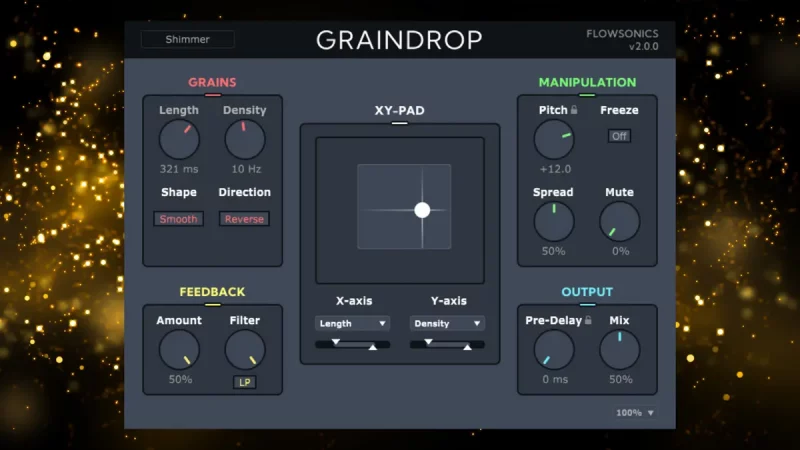
Task: Toggle the Feedback section power indicator
Action: point(212,304)
